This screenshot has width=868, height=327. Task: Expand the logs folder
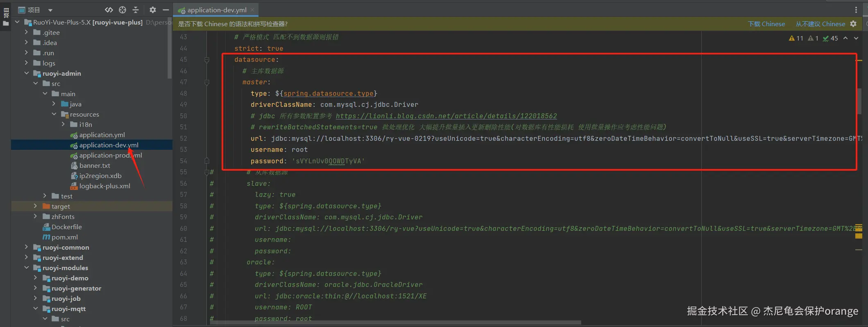coord(27,63)
